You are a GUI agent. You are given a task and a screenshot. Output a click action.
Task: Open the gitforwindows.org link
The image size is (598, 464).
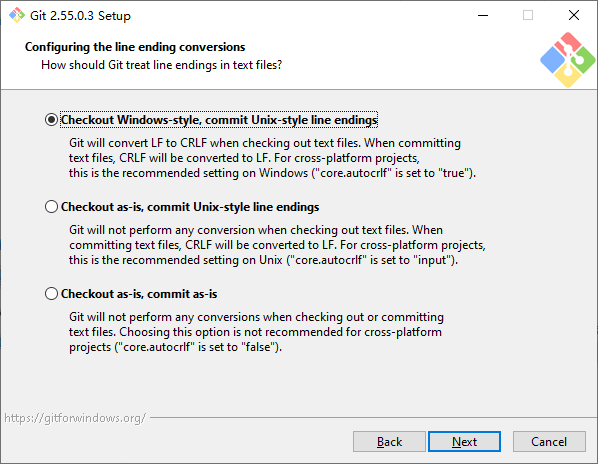coord(75,418)
